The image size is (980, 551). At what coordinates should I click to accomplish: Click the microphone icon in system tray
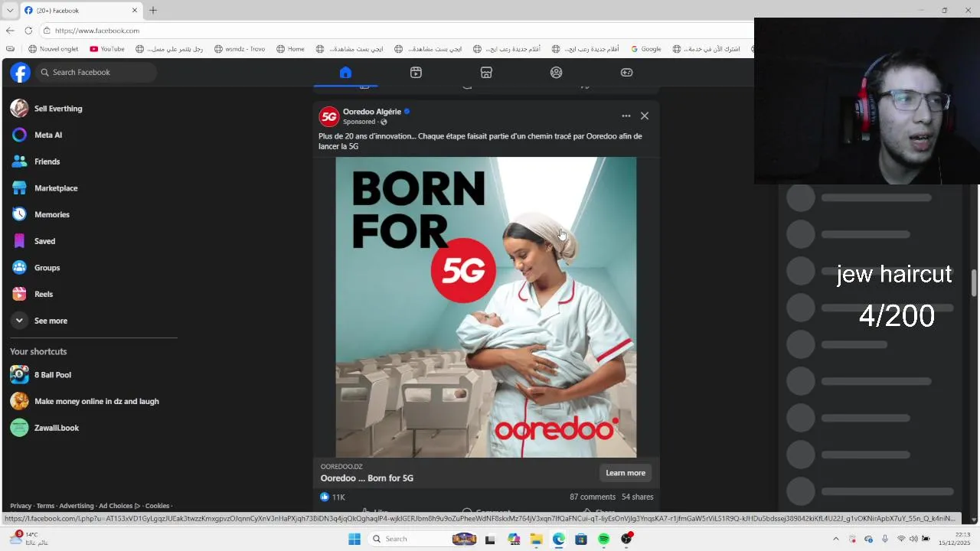tap(885, 539)
